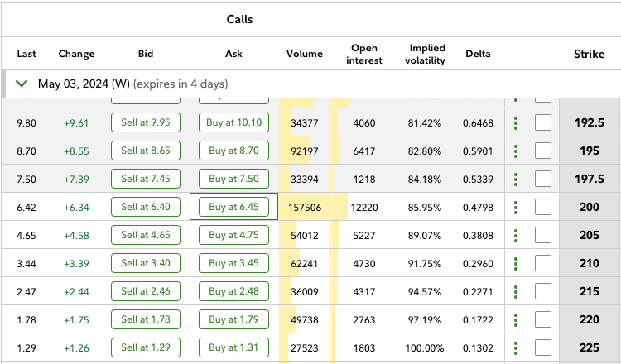Select the 210 strike price cell
Viewport: 621px width, 364px height.
[589, 264]
